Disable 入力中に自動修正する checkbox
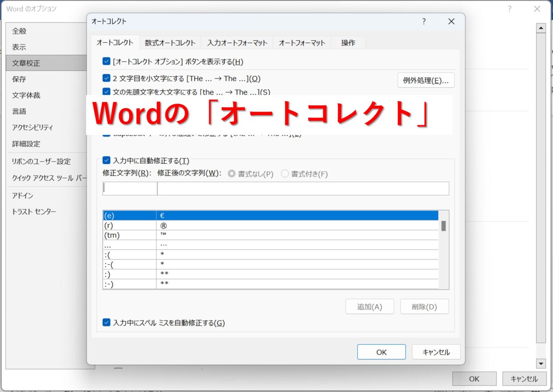The height and width of the screenshot is (392, 553). (106, 161)
